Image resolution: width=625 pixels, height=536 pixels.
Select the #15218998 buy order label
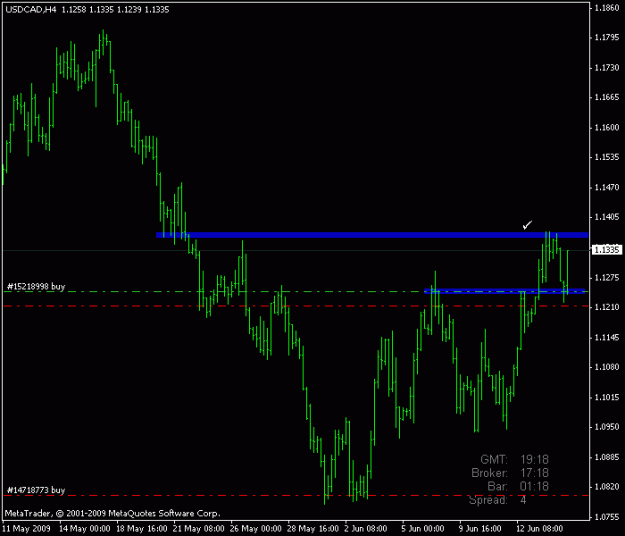tap(36, 287)
